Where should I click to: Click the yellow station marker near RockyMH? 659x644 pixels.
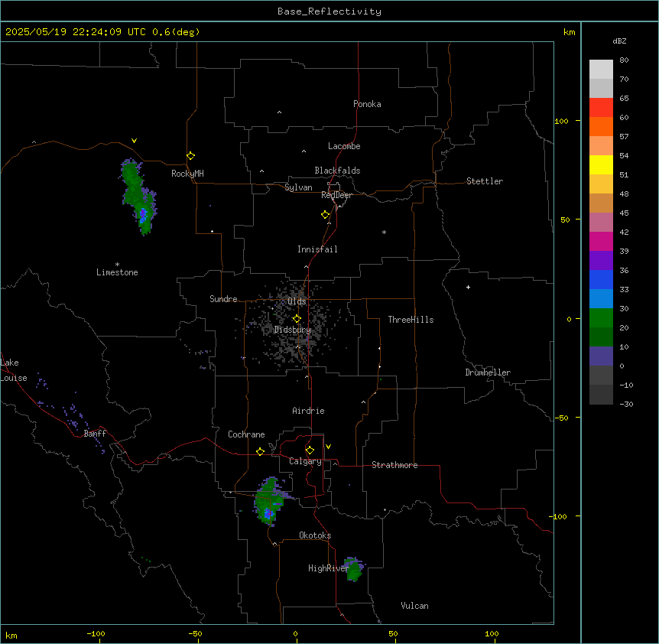190,156
